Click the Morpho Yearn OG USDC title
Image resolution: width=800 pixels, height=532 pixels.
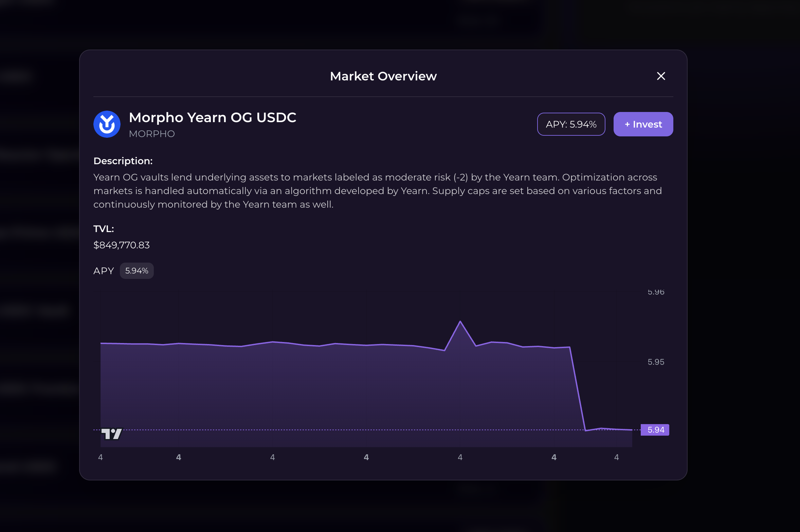point(213,117)
